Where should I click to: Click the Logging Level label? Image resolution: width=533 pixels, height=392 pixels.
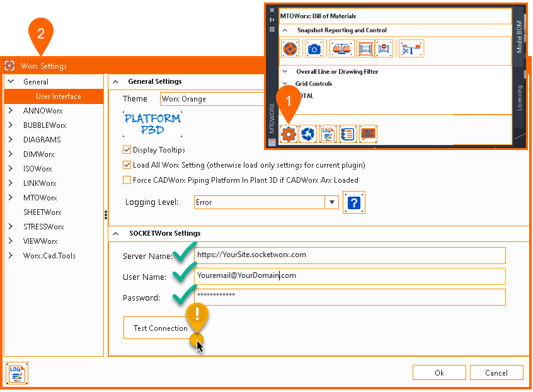tap(152, 202)
